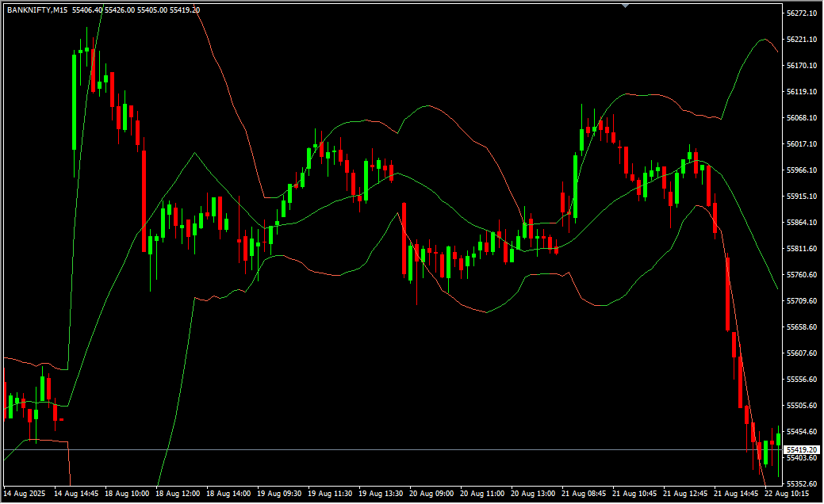Click the 14 Aug 2025 time axis label
The height and width of the screenshot is (504, 824).
point(25,494)
